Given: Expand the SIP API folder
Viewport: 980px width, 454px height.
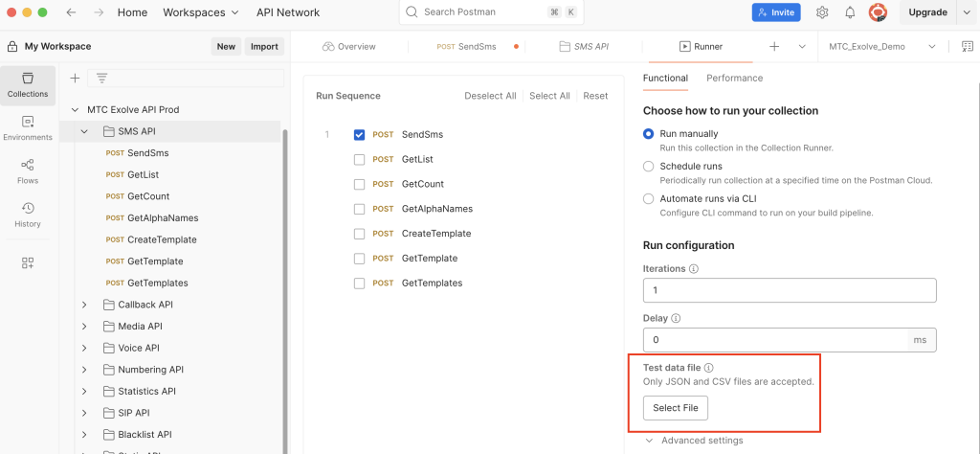Looking at the screenshot, I should 84,413.
